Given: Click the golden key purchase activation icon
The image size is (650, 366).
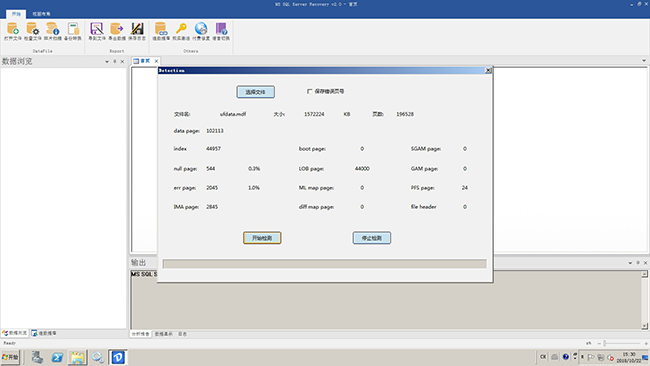Looking at the screenshot, I should [181, 29].
